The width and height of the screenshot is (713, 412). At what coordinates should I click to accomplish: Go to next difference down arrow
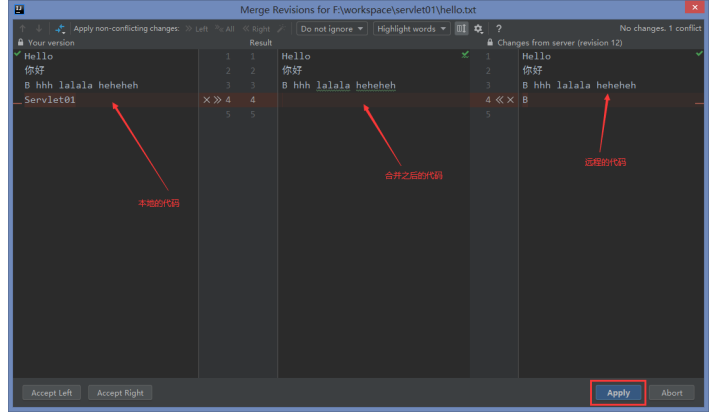(39, 28)
